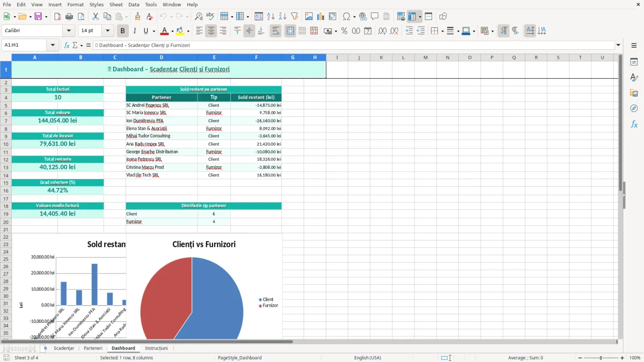Image resolution: width=644 pixels, height=362 pixels.
Task: Open the background color dropdown arrow
Action: 188,31
